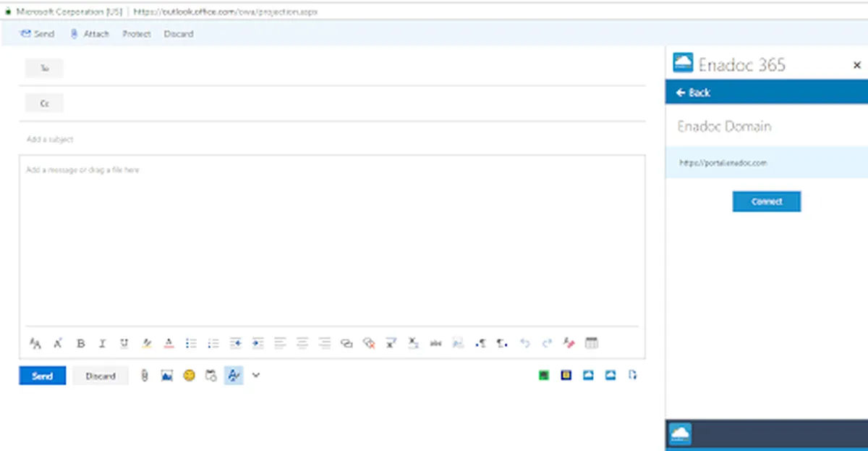Toggle underline text formatting

124,344
